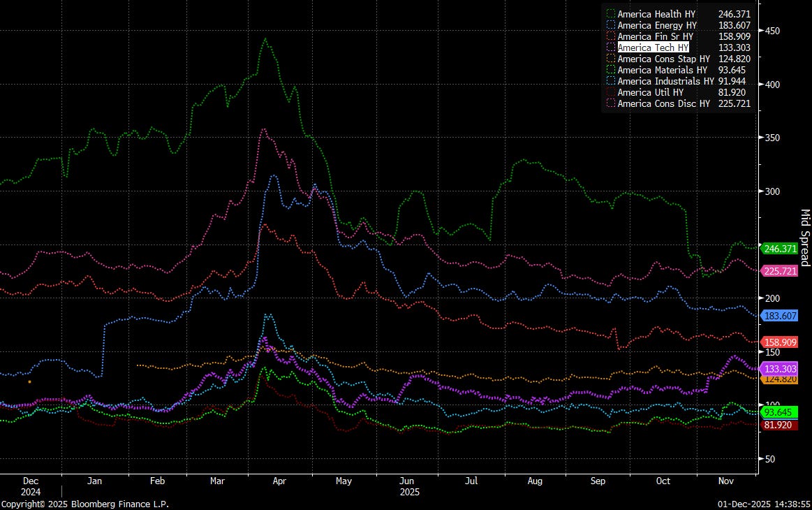Viewport: 812px width, 510px height.
Task: Click the 350 y-axis tick label
Action: pos(772,138)
